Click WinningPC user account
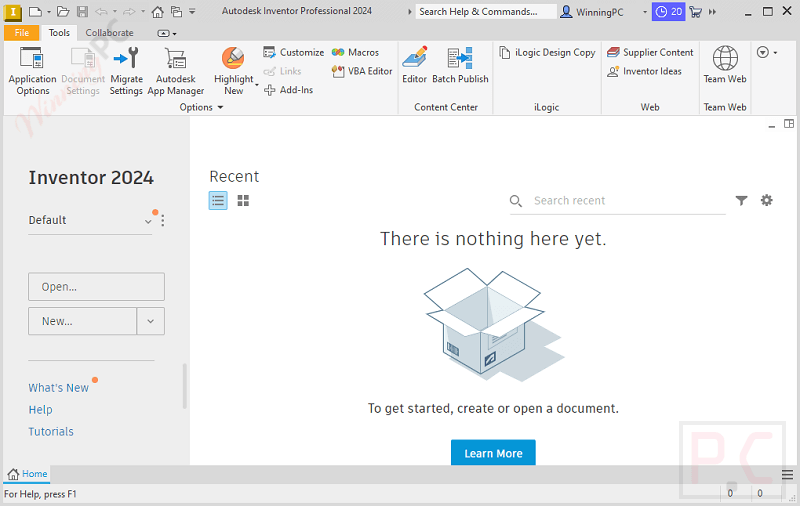The height and width of the screenshot is (506, 800). [592, 12]
